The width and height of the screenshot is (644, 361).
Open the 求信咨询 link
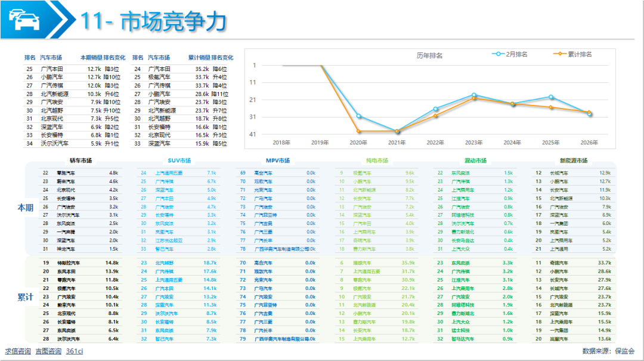(18, 351)
